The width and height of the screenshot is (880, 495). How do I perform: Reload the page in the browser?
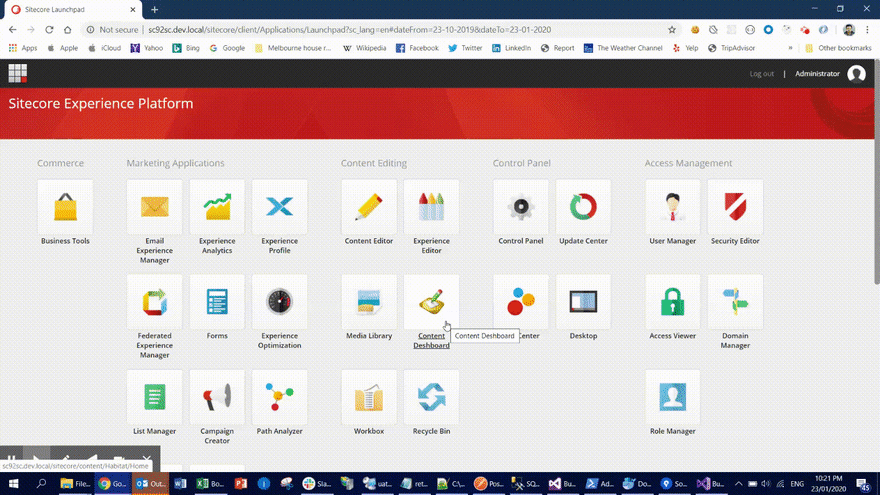(49, 30)
